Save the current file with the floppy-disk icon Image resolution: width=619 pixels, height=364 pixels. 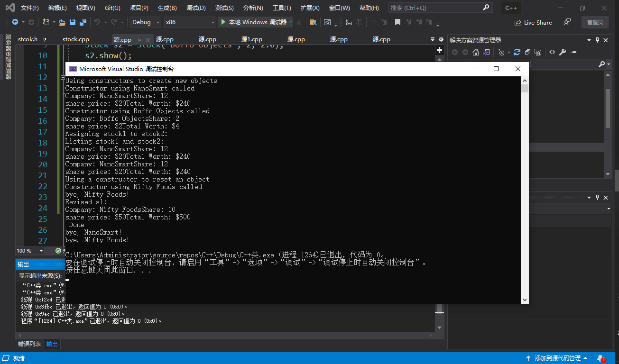click(x=73, y=22)
